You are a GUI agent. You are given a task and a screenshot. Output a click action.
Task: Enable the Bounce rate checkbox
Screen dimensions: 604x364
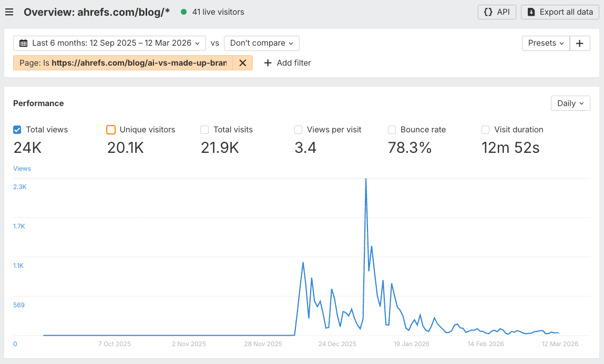coord(392,129)
